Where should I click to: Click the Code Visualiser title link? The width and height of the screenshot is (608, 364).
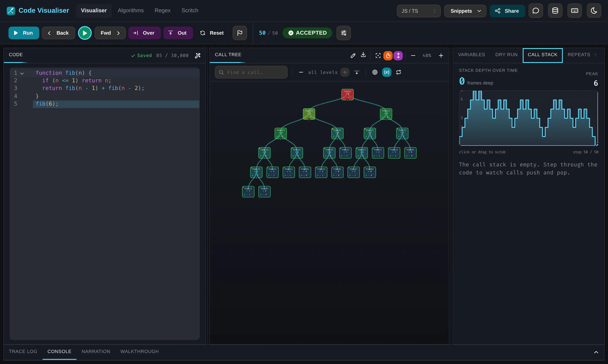pos(44,11)
